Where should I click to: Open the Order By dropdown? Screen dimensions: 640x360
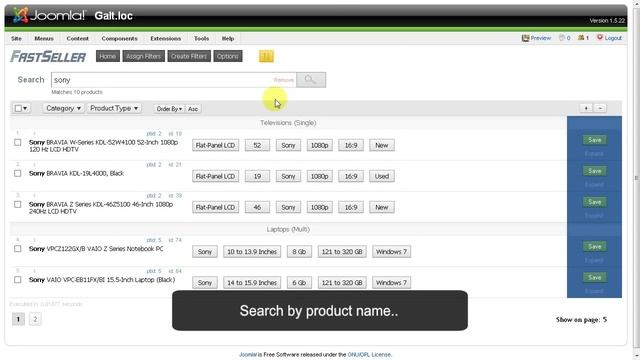[169, 109]
